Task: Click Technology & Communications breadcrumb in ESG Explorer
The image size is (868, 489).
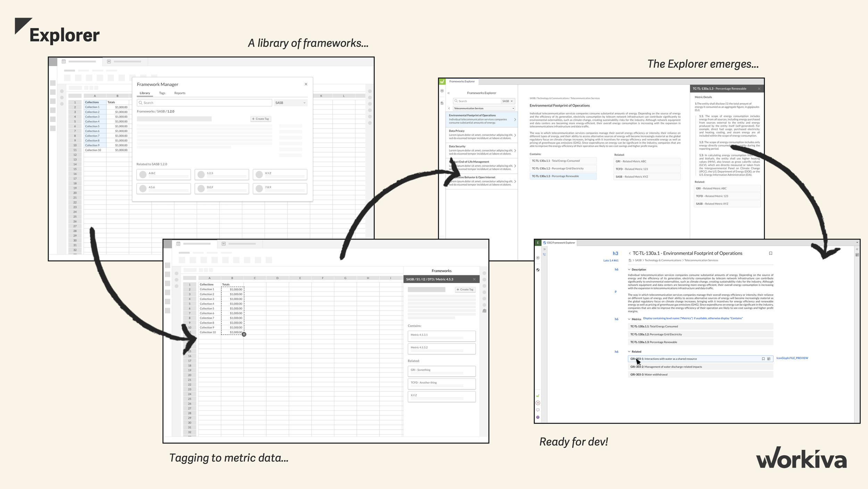Action: click(663, 260)
